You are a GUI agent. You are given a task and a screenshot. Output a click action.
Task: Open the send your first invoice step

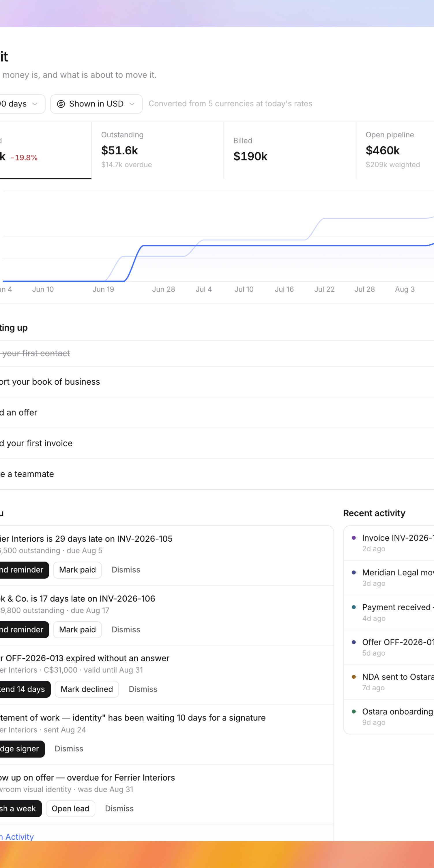217,443
